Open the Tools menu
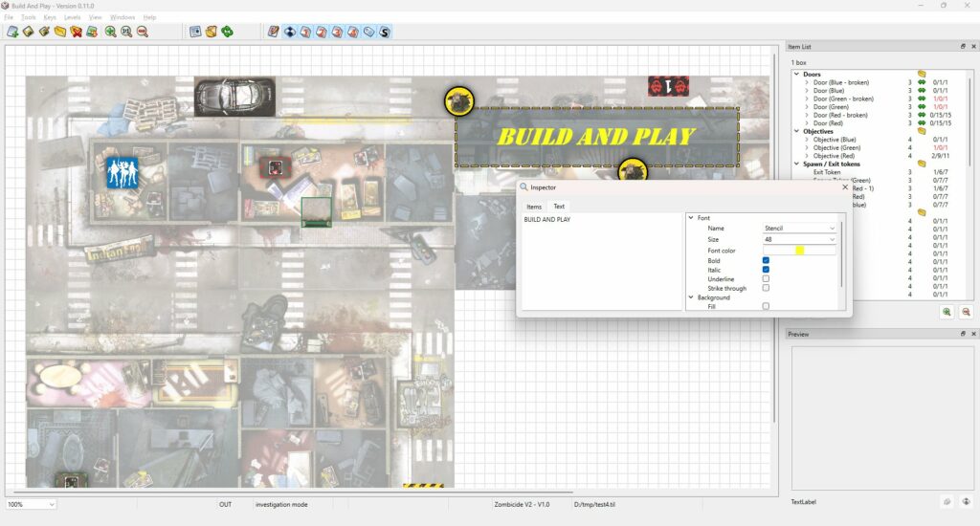Screen dimensions: 980x526 [x=29, y=17]
